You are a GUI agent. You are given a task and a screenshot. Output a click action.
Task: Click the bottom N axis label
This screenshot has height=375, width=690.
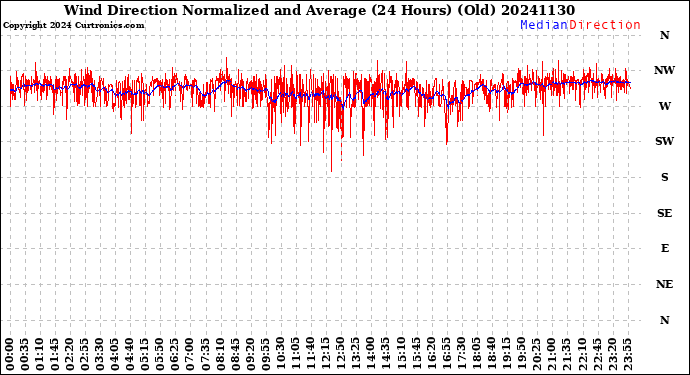coord(664,320)
